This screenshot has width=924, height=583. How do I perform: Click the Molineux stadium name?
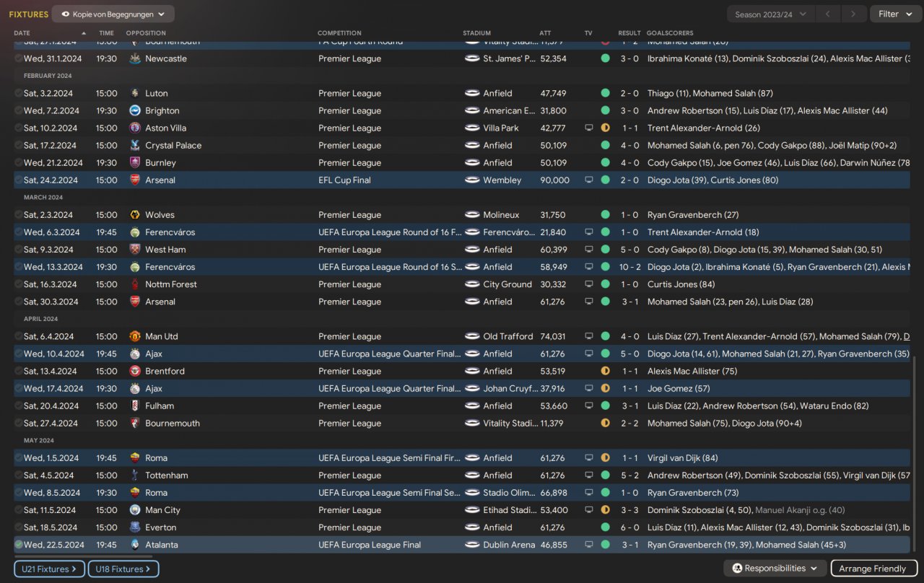click(502, 215)
